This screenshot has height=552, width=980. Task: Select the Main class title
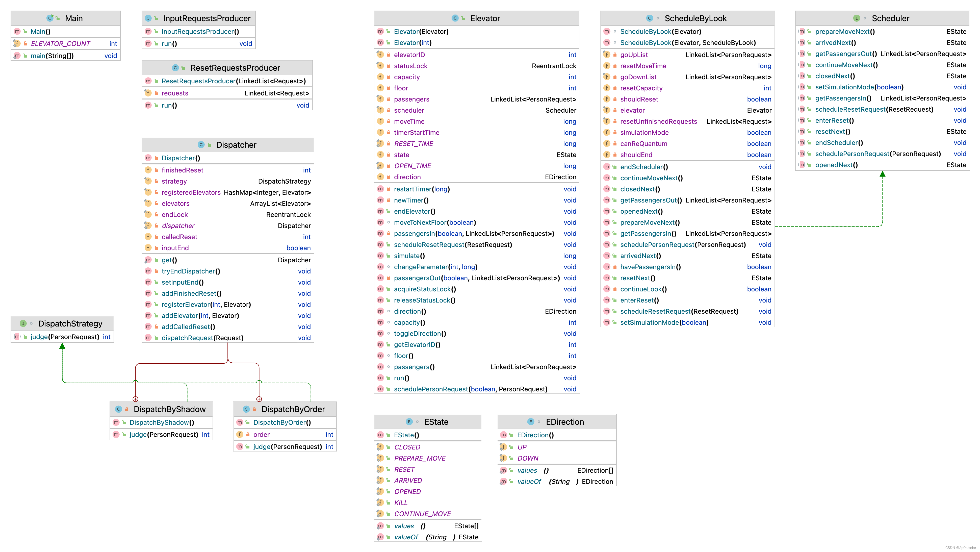click(x=74, y=18)
